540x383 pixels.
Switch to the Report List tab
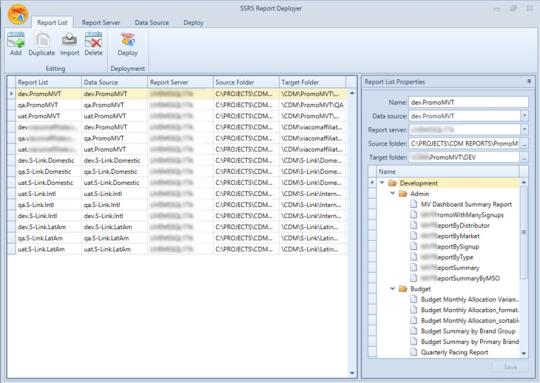52,23
